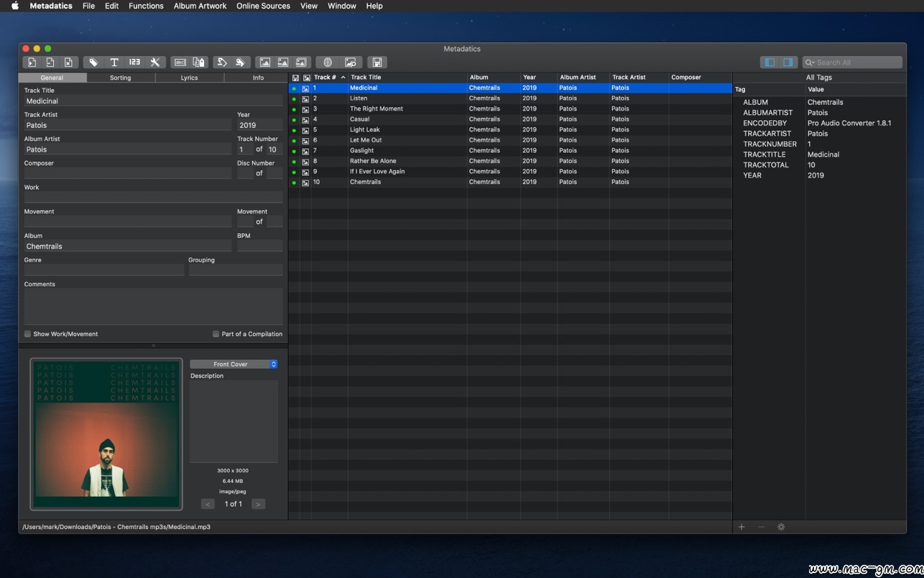Click the picture-with-magnifier artwork search icon
924x578 pixels.
351,63
